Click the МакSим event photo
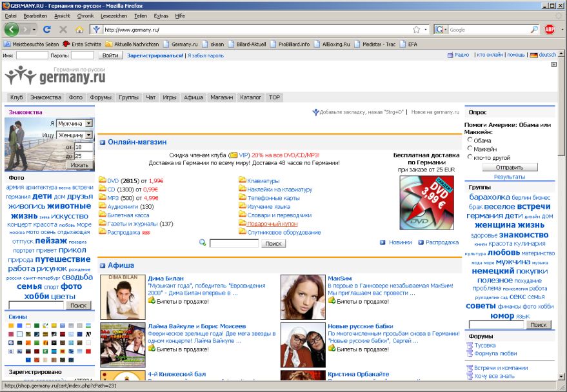The image size is (567, 392). 303,297
